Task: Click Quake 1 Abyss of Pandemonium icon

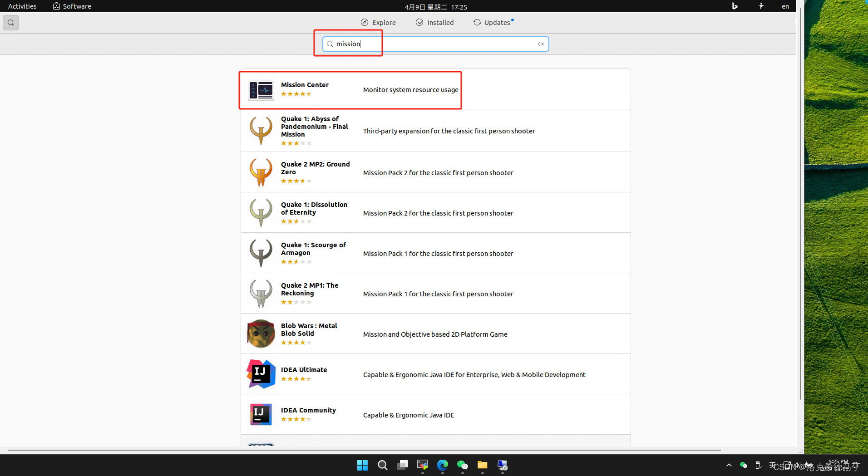Action: tap(261, 131)
